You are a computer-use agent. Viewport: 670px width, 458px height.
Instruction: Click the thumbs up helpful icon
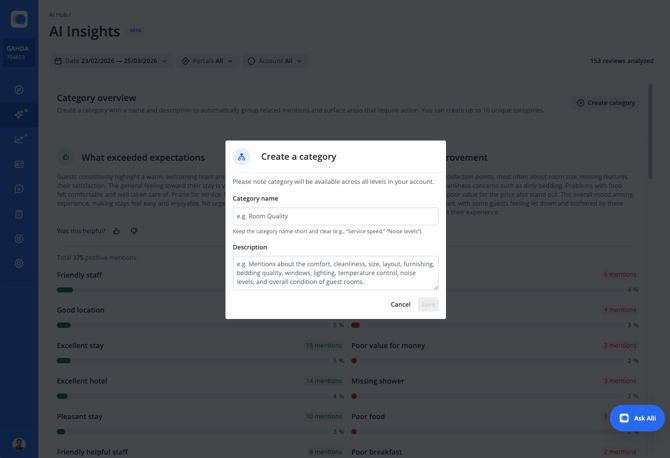pyautogui.click(x=116, y=231)
